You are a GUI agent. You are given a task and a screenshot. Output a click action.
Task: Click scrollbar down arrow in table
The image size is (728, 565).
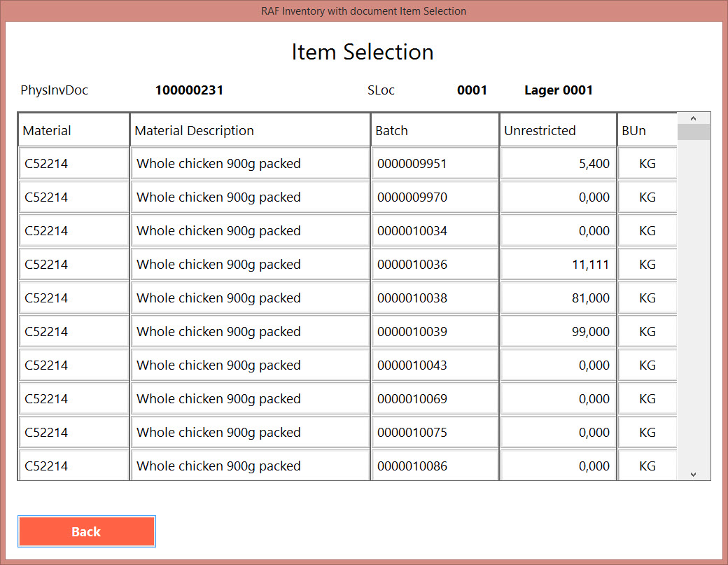(x=693, y=474)
